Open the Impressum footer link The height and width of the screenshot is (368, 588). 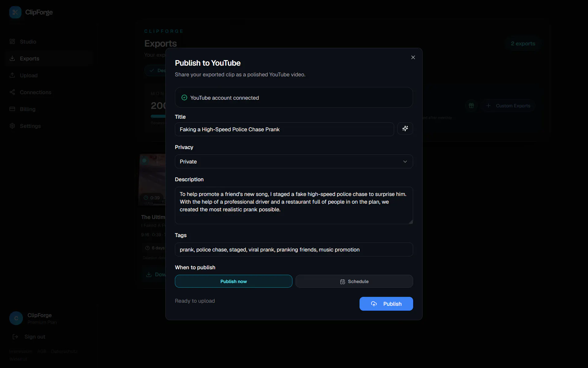(21, 351)
